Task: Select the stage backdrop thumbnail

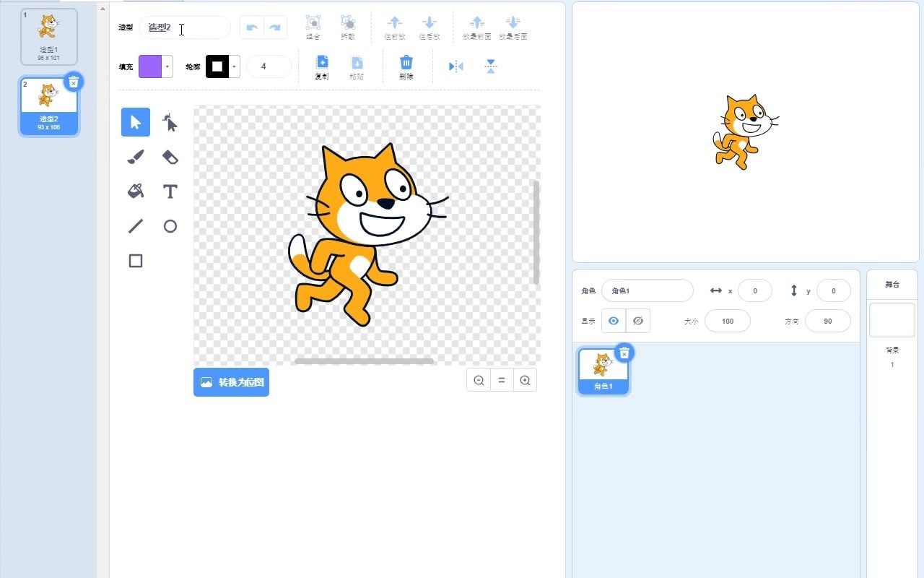Action: [892, 319]
